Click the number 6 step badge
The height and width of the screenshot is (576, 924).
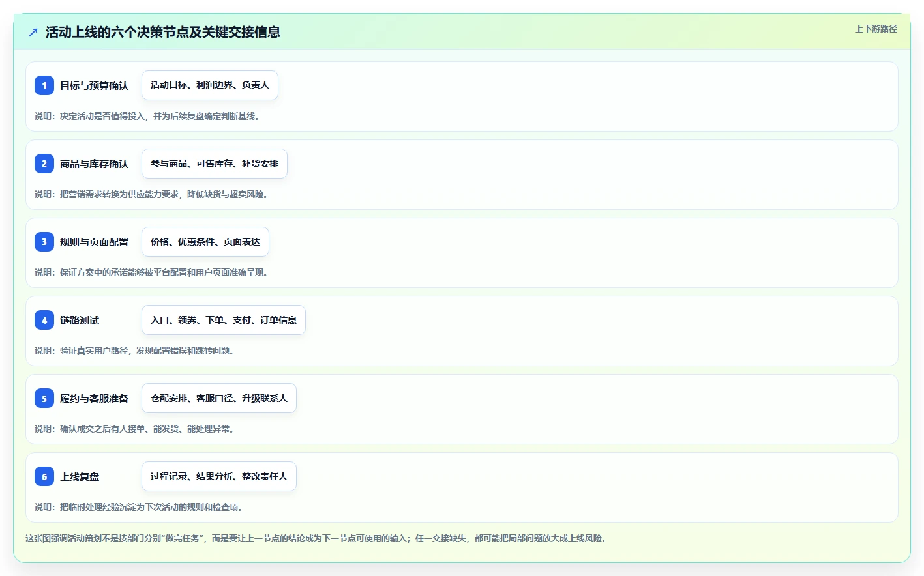click(44, 476)
